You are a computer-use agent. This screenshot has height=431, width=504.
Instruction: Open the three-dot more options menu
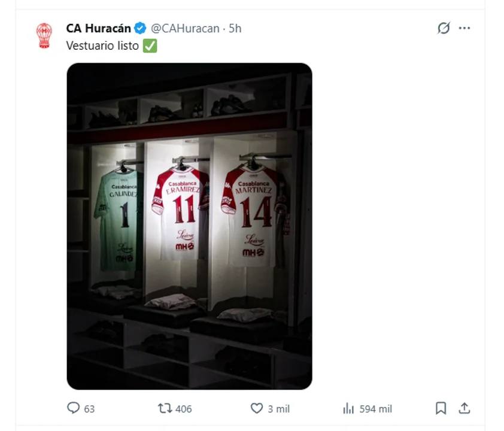coord(464,28)
